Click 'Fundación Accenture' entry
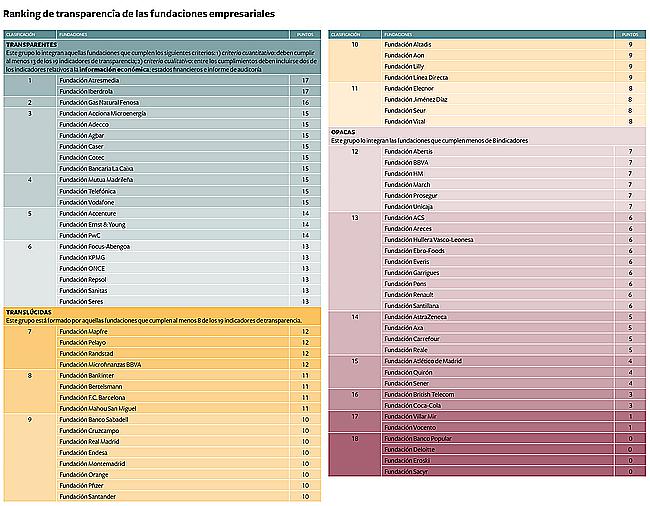The height and width of the screenshot is (506, 650). [87, 213]
